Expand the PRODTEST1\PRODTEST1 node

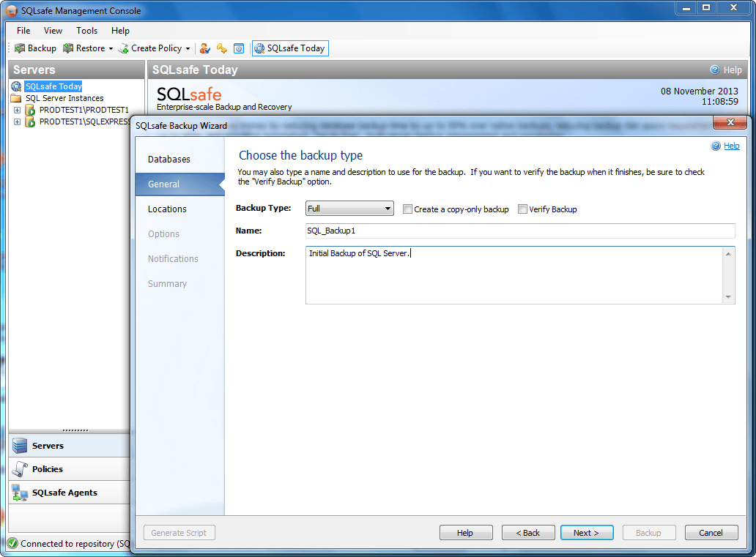[17, 110]
